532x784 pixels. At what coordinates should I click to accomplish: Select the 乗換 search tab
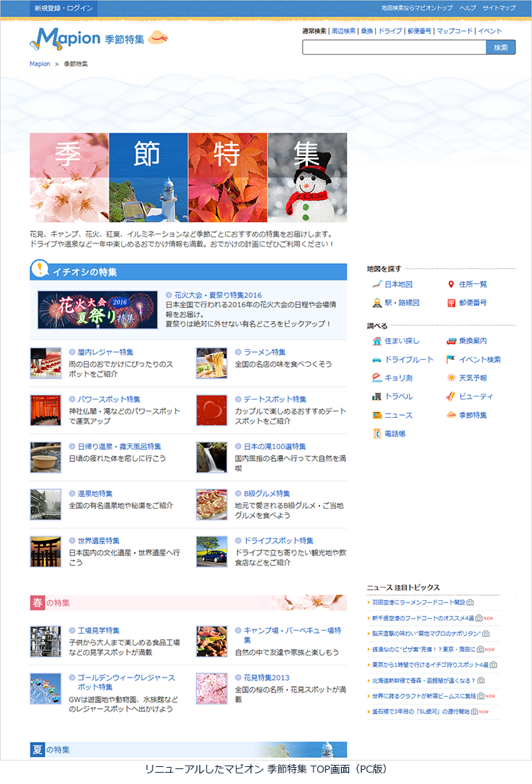point(367,31)
